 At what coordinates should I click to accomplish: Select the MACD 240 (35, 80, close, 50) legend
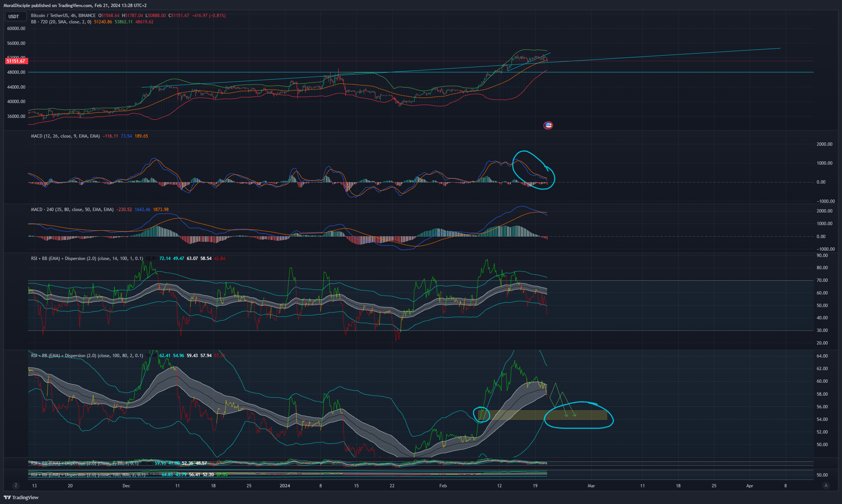[72, 210]
